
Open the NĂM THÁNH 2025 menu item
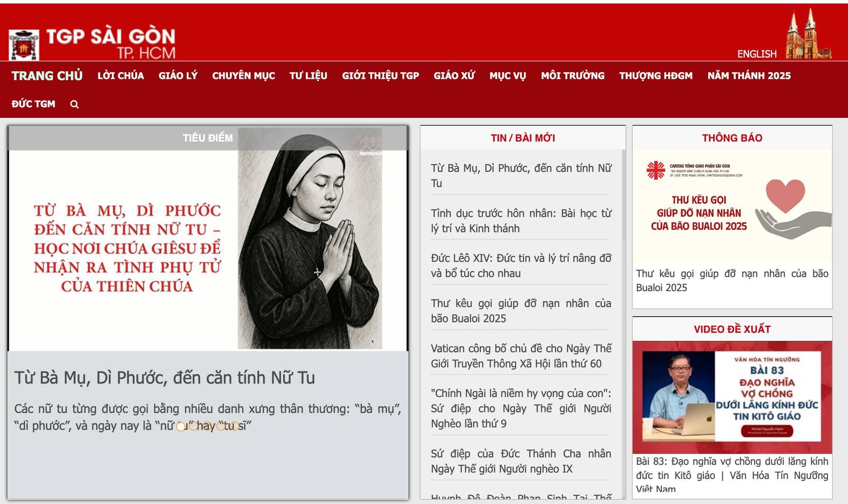(x=749, y=76)
